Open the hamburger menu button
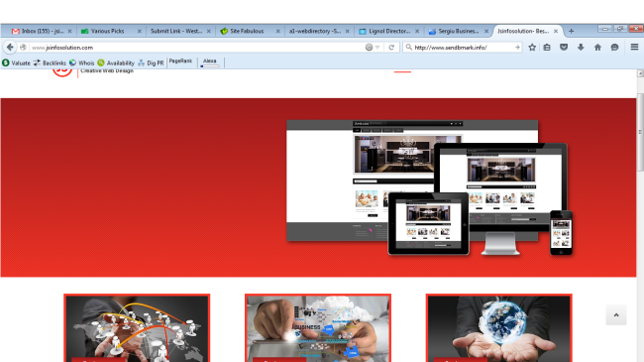Image resolution: width=644 pixels, height=362 pixels. tap(634, 48)
